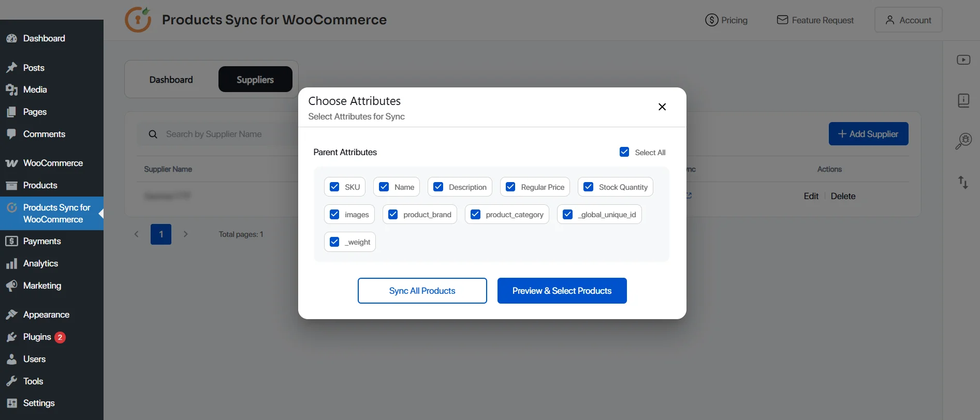Image resolution: width=980 pixels, height=420 pixels.
Task: Click the external link icon in supplier row
Action: [x=689, y=196]
